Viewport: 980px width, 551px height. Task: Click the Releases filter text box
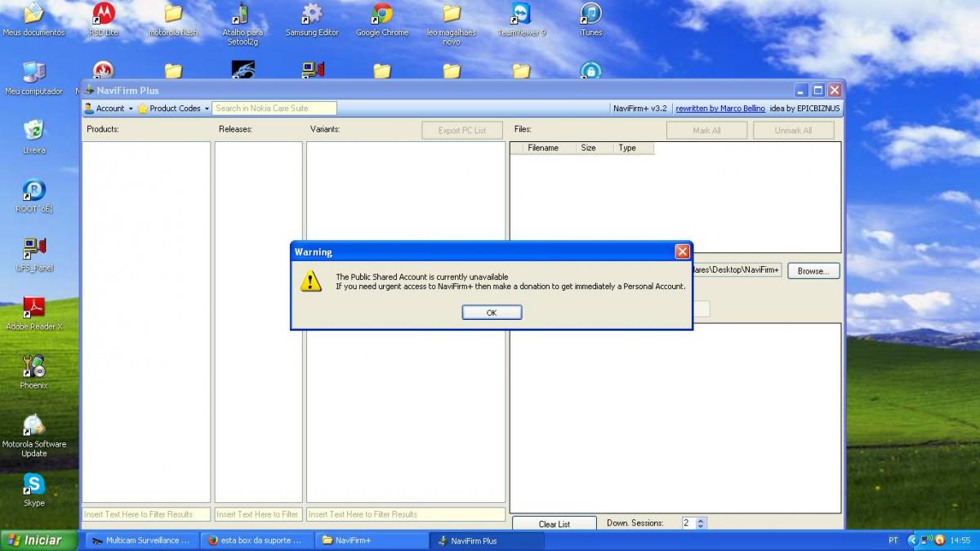pyautogui.click(x=258, y=514)
